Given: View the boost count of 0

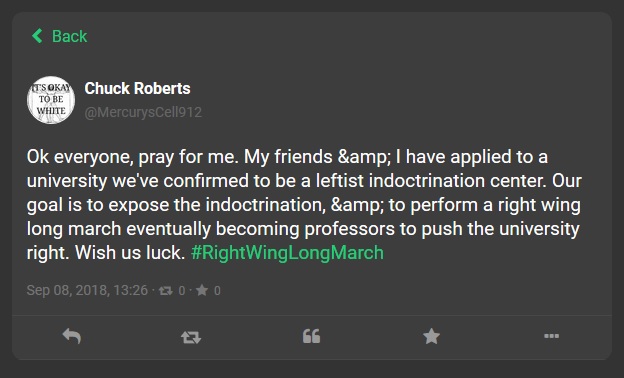Looking at the screenshot, I should 182,290.
